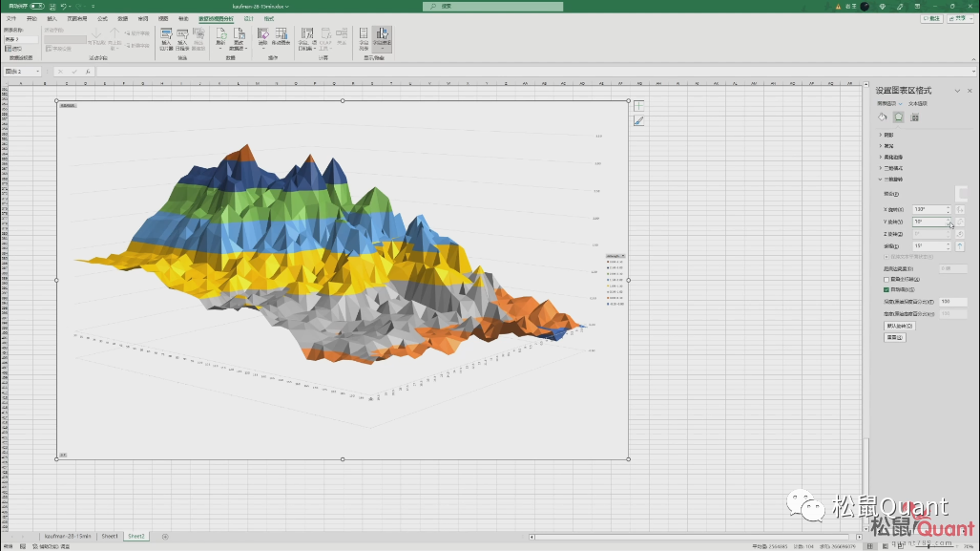980x551 pixels.
Task: Close the Format Chart Area pane
Action: tap(970, 91)
